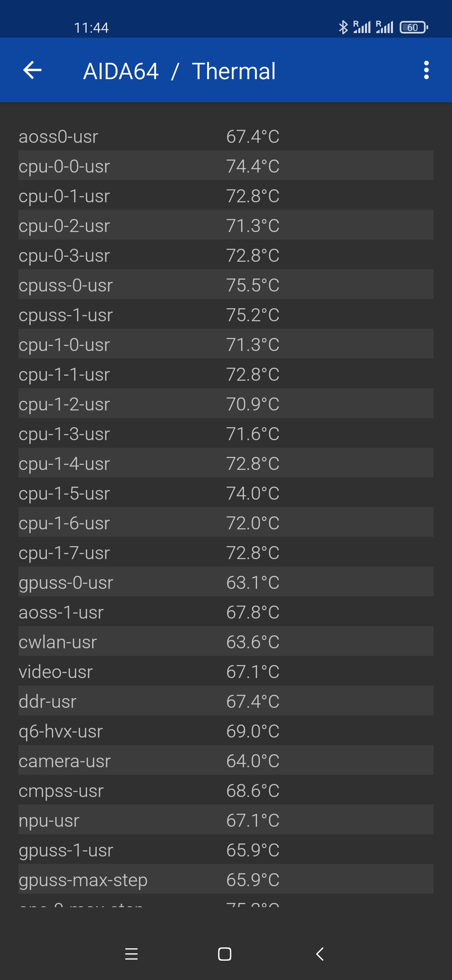Select the cpu-0-0-usr temperature row
452x980 pixels.
coord(226,166)
